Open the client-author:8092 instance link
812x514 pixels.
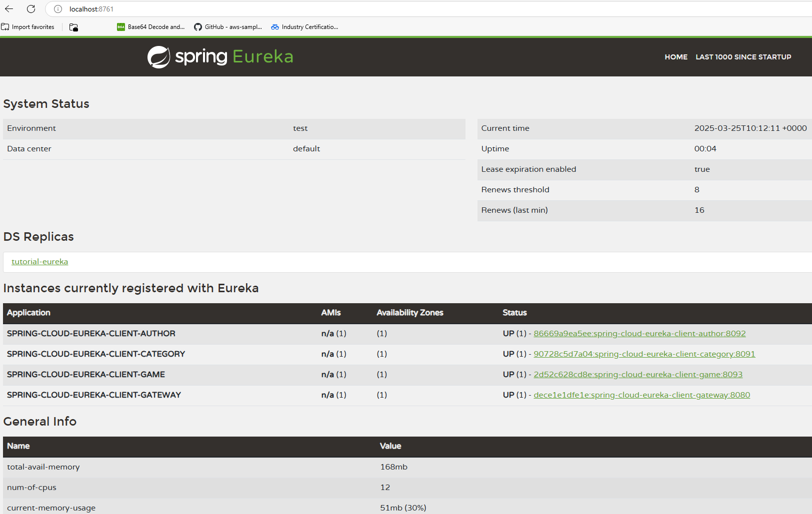click(x=639, y=334)
